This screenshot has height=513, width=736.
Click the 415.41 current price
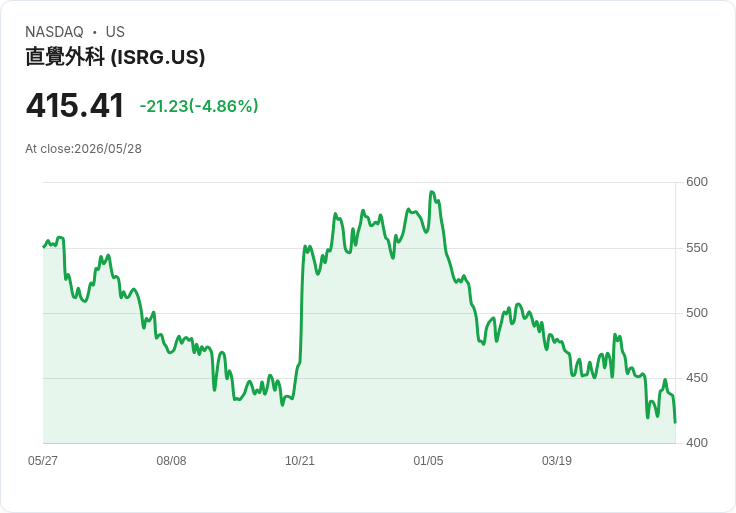tap(75, 105)
